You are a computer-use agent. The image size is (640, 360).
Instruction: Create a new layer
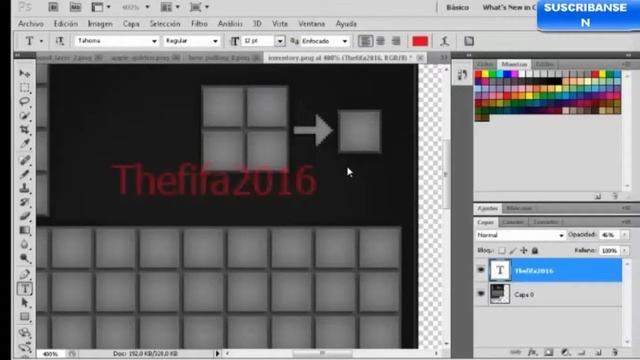click(x=598, y=352)
